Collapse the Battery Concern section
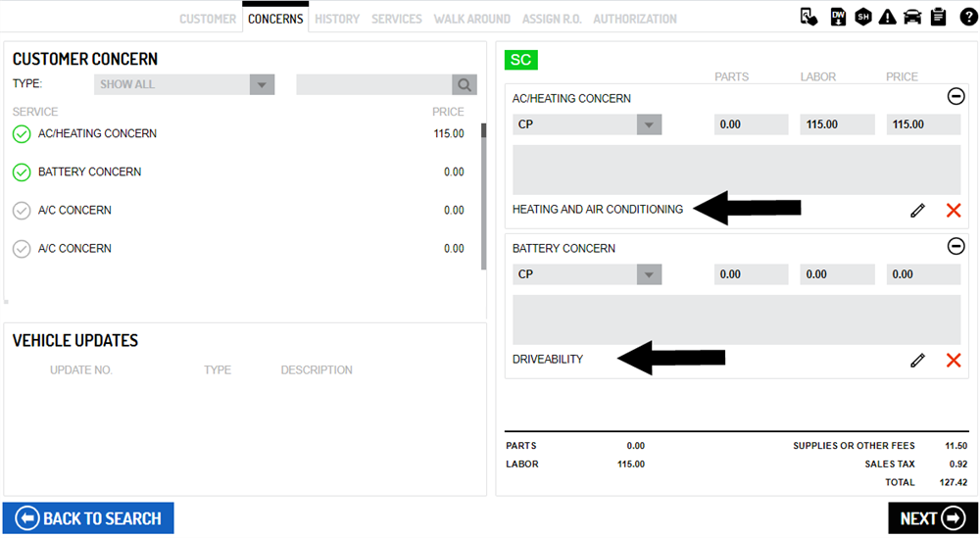 pyautogui.click(x=955, y=246)
